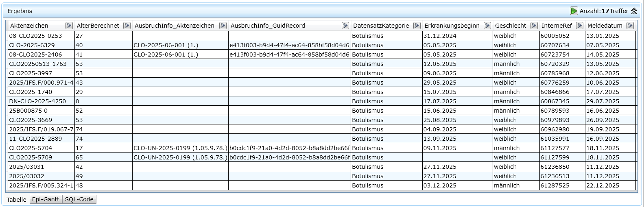Sort by the Meldedatum column header

click(x=605, y=26)
